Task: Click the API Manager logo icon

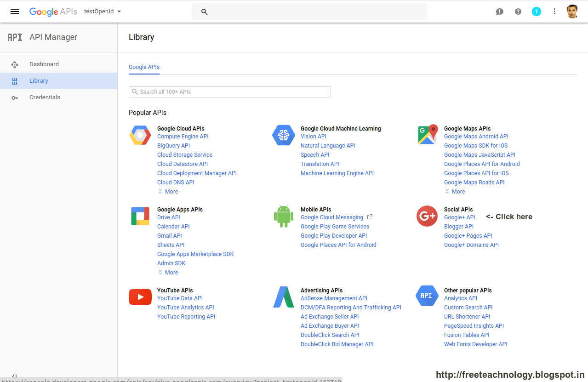Action: [x=15, y=37]
